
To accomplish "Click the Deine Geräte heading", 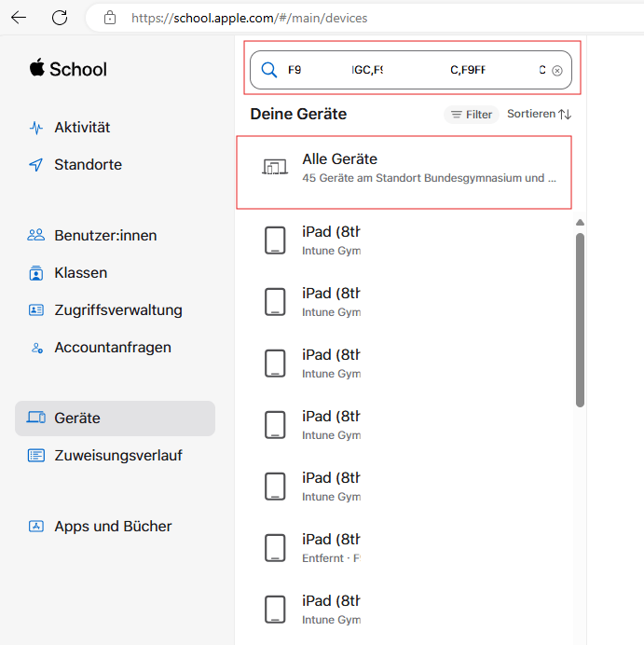I will click(298, 114).
